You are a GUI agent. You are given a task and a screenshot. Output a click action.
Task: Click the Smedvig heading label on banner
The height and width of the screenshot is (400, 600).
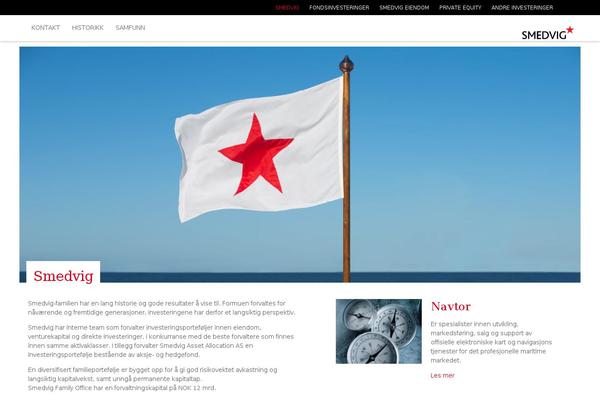[63, 276]
